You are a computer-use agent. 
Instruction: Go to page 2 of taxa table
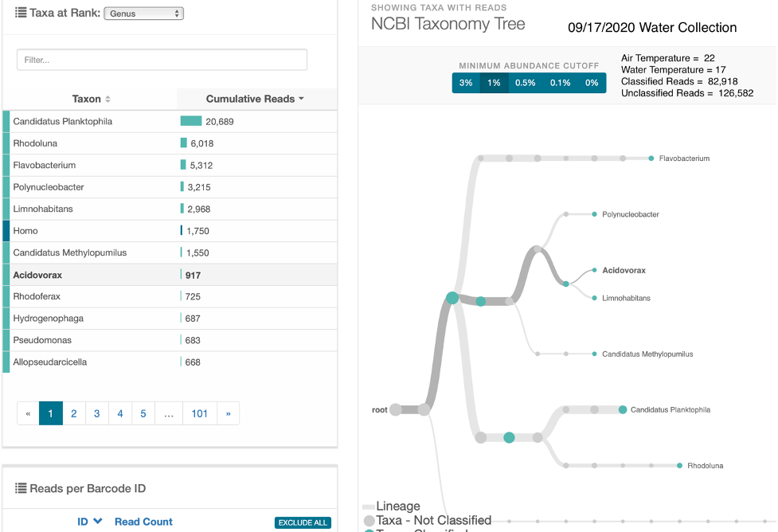point(73,413)
